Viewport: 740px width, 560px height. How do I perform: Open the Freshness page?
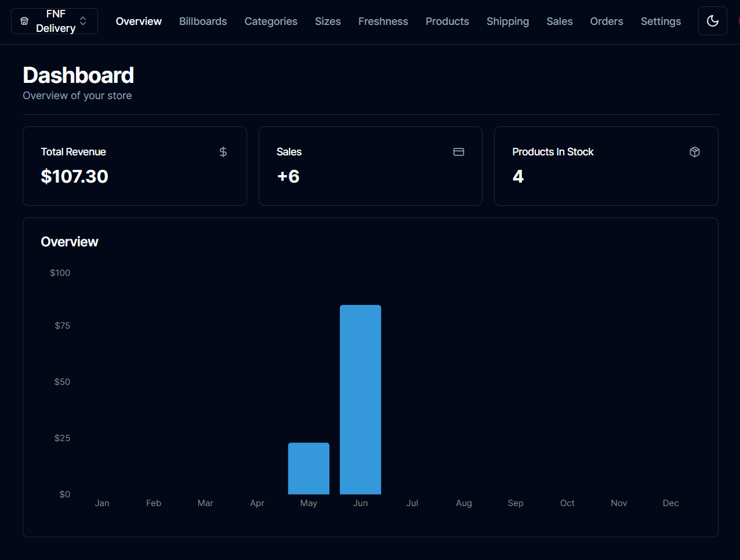(383, 21)
